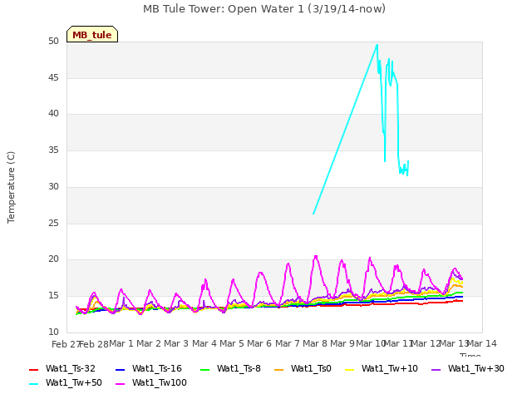Image resolution: width=532 pixels, height=399 pixels.
Task: Click the red Wat1_Ts-32 legend swatch
Action: point(33,369)
